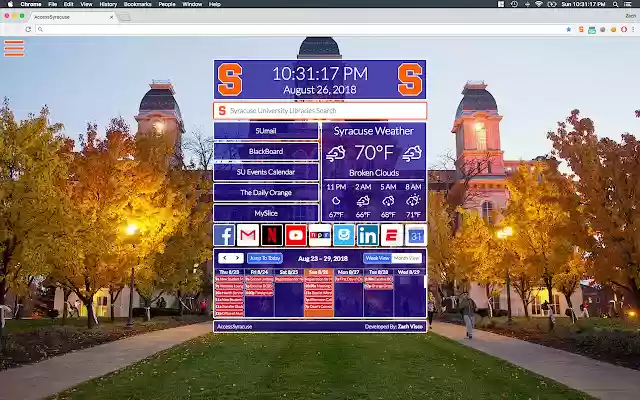Open the MySlice link

point(266,213)
